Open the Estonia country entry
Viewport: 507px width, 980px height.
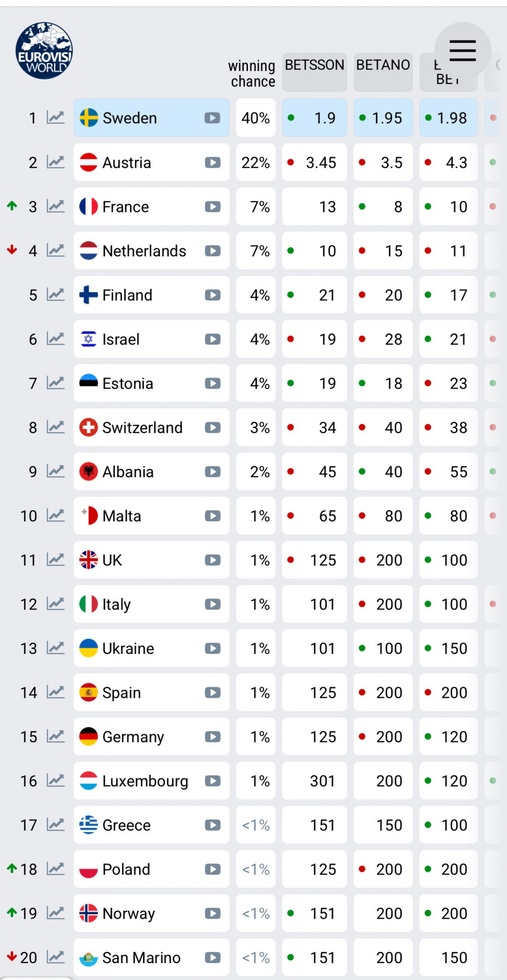[128, 384]
